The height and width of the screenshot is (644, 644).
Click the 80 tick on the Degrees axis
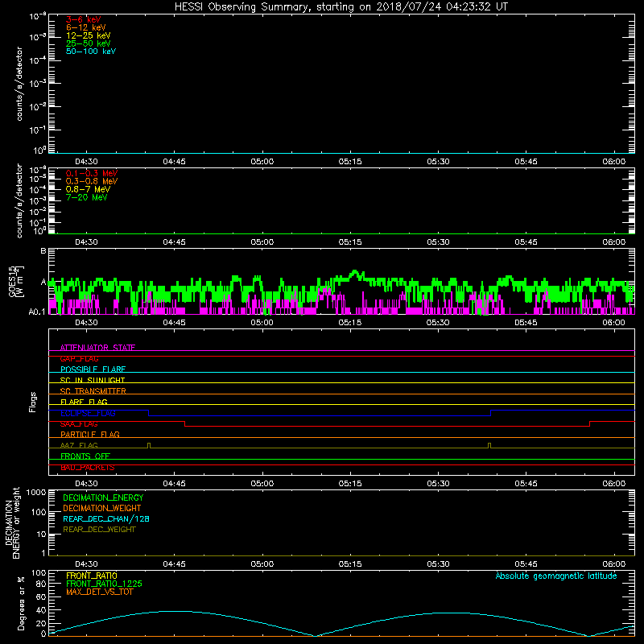[x=41, y=584]
